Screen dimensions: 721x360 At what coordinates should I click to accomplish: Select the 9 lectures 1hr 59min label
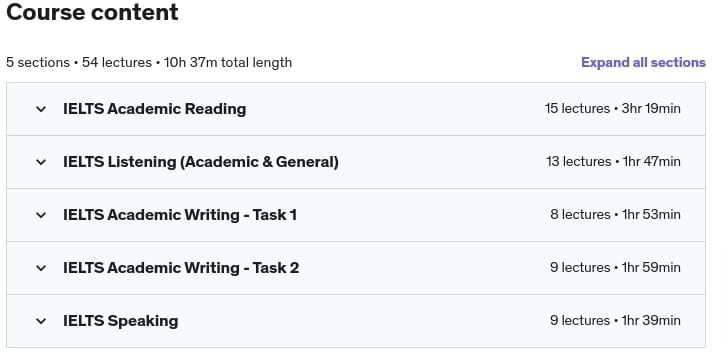pyautogui.click(x=615, y=268)
